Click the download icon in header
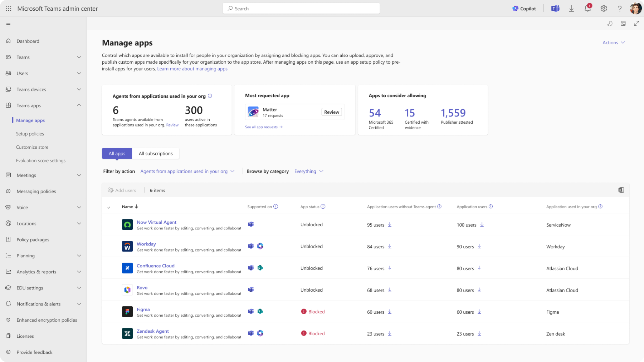Image resolution: width=644 pixels, height=362 pixels. pos(571,9)
